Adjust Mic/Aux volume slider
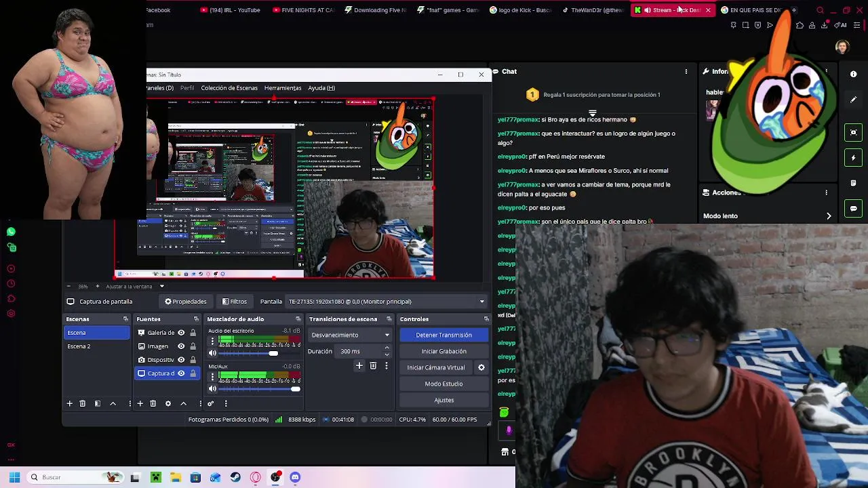 (x=259, y=388)
